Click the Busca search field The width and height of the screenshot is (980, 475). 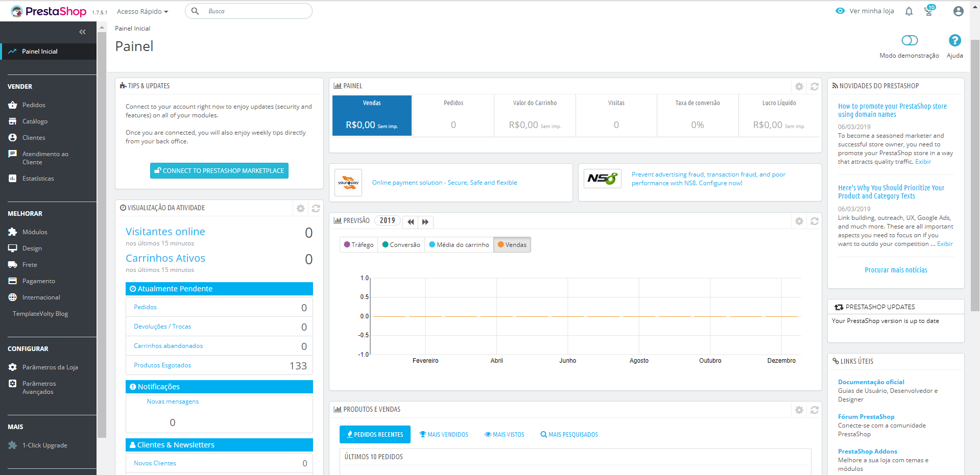pyautogui.click(x=249, y=11)
